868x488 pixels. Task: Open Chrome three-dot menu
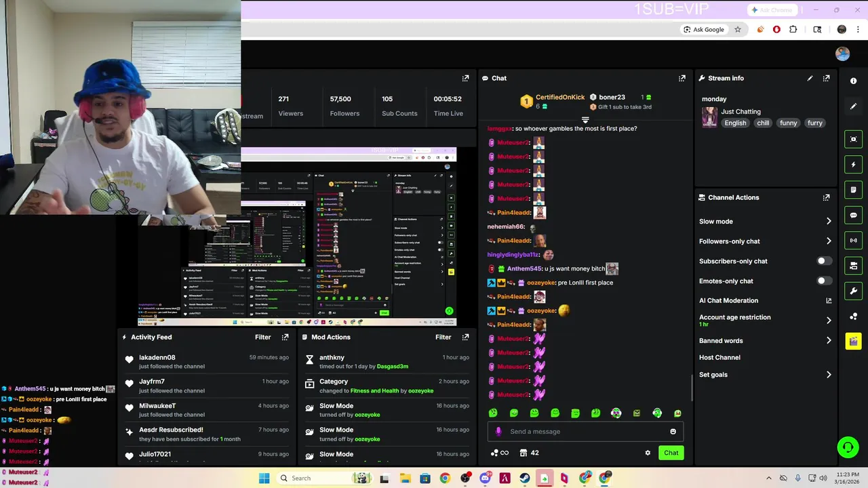click(858, 30)
